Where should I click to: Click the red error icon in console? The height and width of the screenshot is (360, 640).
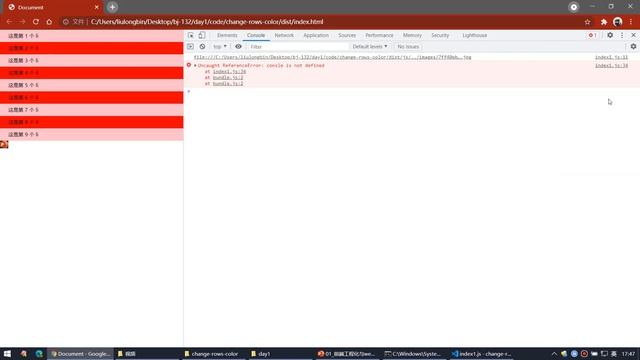189,65
